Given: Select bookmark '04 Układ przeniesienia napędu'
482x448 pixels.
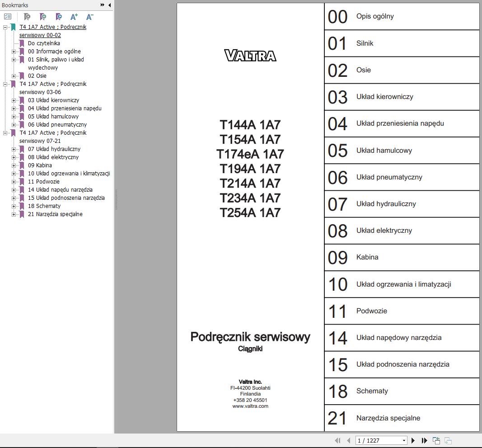Looking at the screenshot, I should pyautogui.click(x=65, y=108).
